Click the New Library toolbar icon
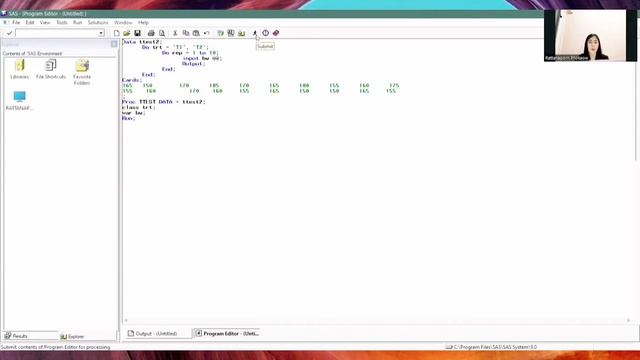The image size is (640, 360). [220, 33]
